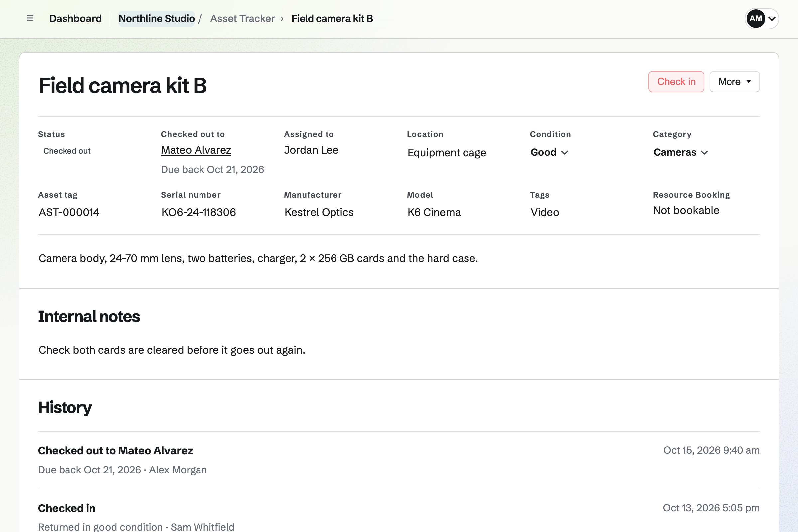Click the Not bookable value
The height and width of the screenshot is (532, 798).
pos(686,211)
